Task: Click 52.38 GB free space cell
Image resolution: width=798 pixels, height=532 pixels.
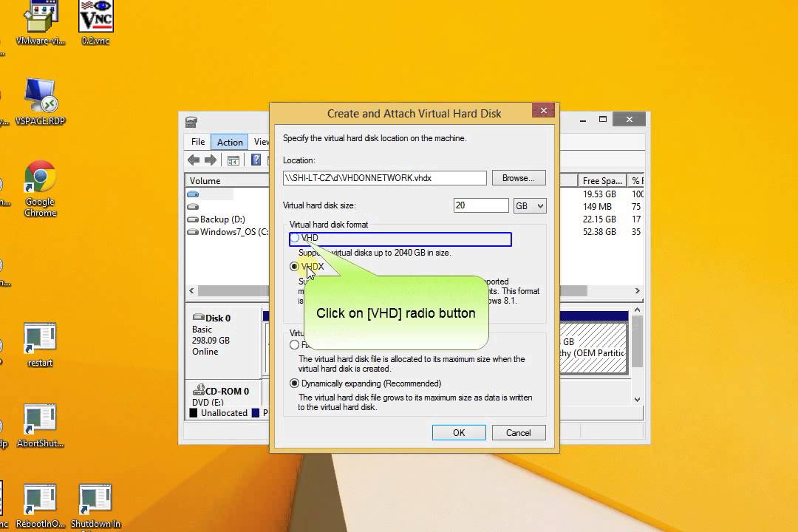Action: click(x=599, y=232)
